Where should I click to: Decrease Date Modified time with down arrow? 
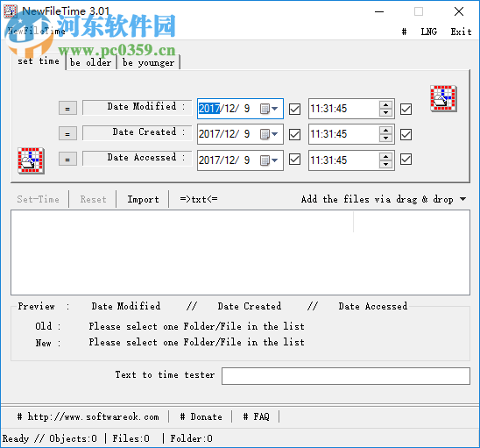385,112
